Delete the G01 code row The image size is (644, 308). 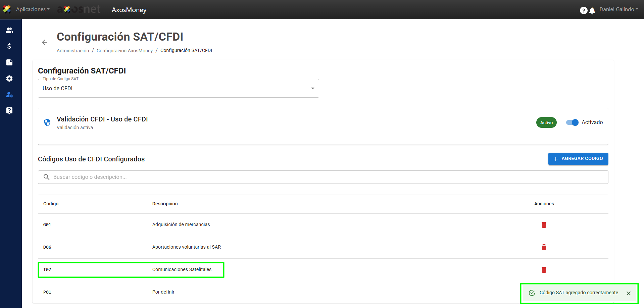coord(544,225)
